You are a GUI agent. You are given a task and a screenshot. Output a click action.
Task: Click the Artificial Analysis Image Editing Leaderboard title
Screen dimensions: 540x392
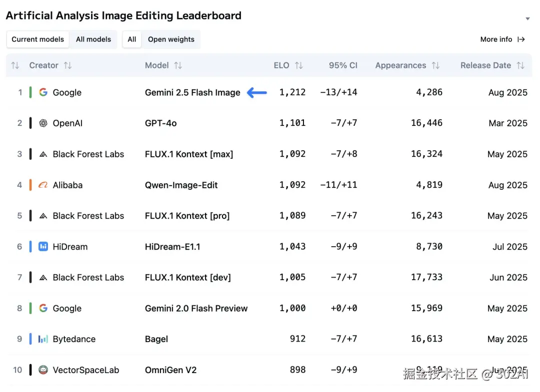(x=123, y=16)
